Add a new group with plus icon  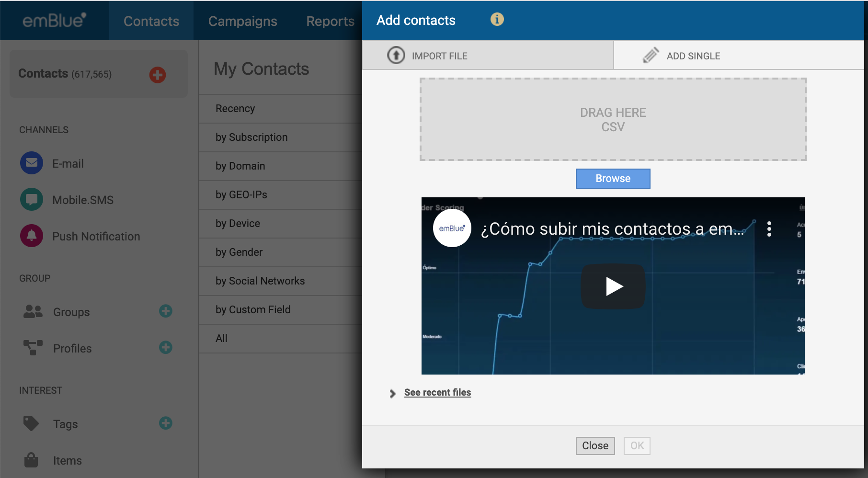pos(166,311)
